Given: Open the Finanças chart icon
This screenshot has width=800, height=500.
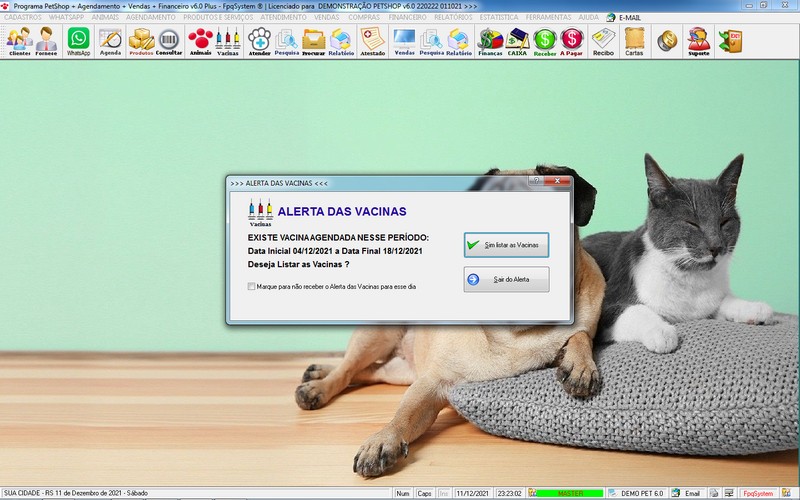Looking at the screenshot, I should [490, 41].
